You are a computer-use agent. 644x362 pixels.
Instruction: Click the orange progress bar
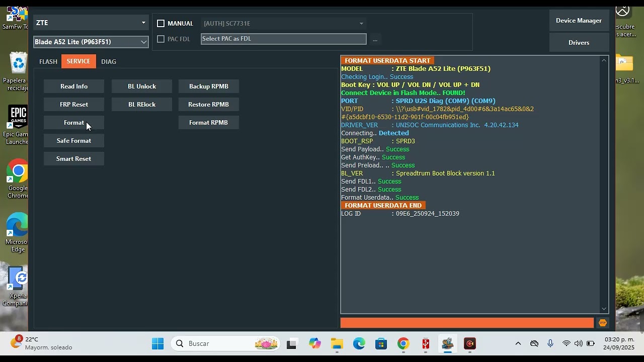(467, 323)
